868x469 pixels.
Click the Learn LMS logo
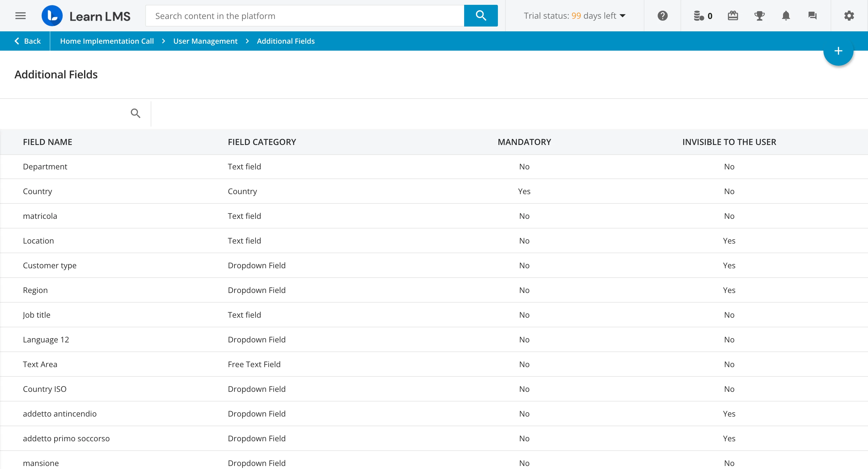[86, 16]
